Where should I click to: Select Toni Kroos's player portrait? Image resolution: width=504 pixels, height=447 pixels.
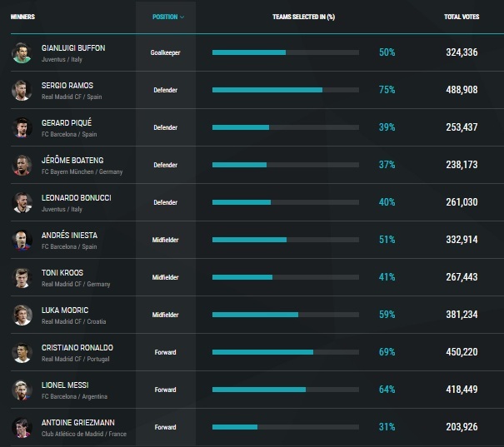(22, 278)
